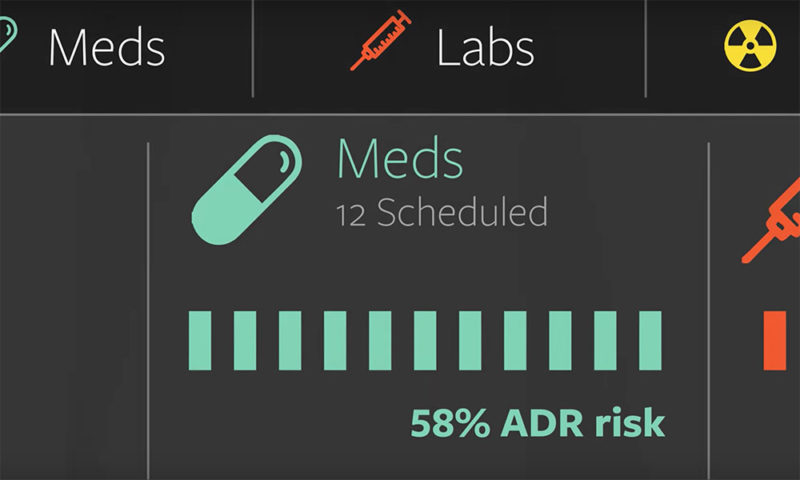Open the Meds tab in top bar

tap(107, 48)
